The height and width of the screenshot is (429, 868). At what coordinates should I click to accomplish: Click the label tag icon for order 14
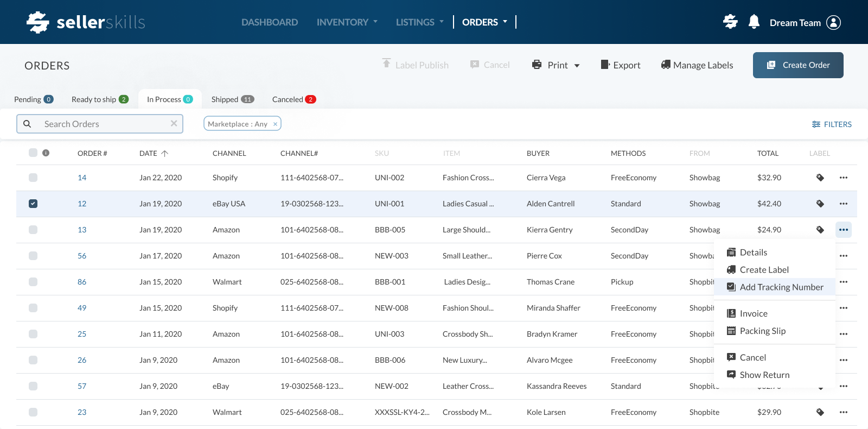820,178
